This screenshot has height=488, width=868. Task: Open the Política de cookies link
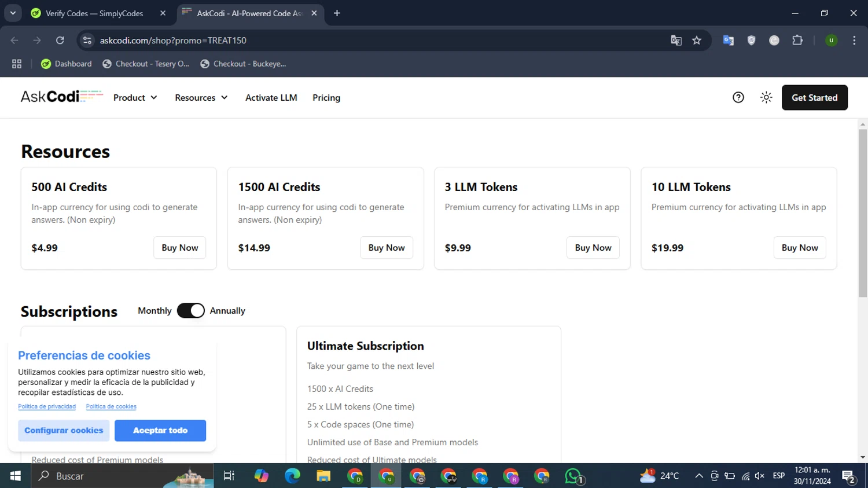(111, 406)
